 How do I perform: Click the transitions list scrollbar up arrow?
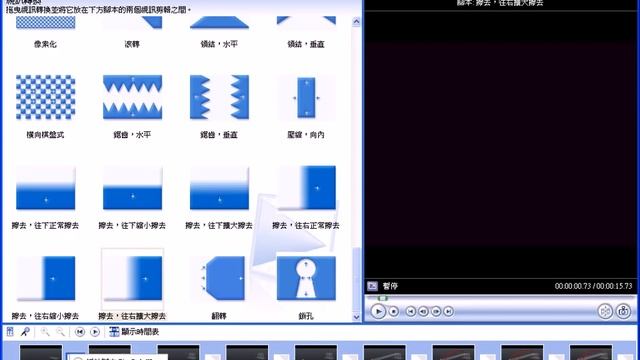click(356, 22)
